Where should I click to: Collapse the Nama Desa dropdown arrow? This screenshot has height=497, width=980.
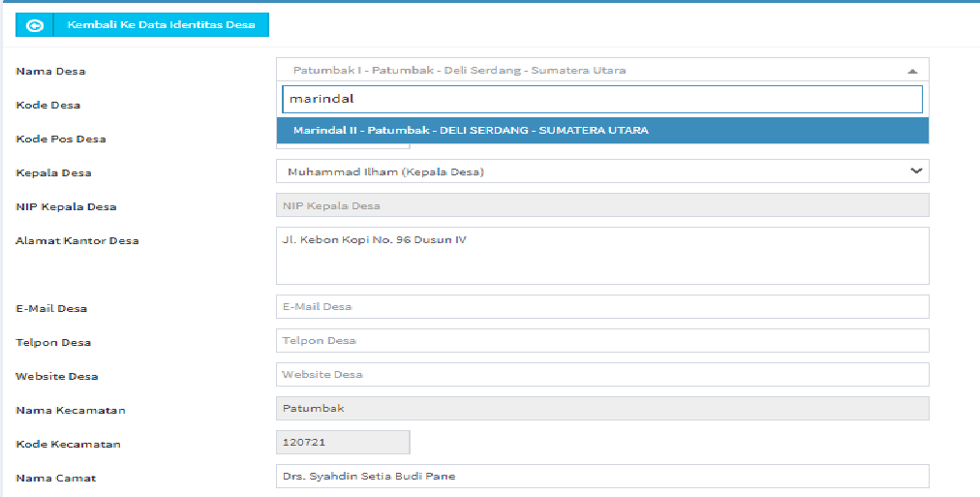point(912,72)
